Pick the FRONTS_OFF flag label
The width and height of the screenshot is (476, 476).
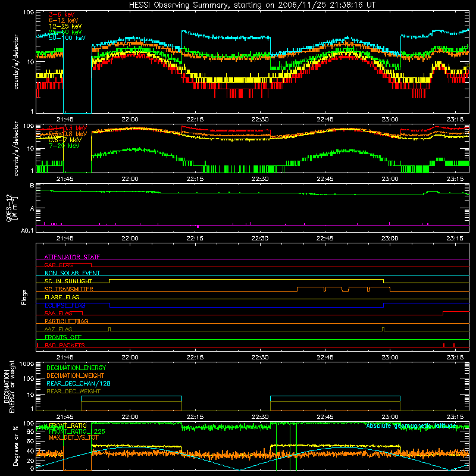[x=63, y=337]
